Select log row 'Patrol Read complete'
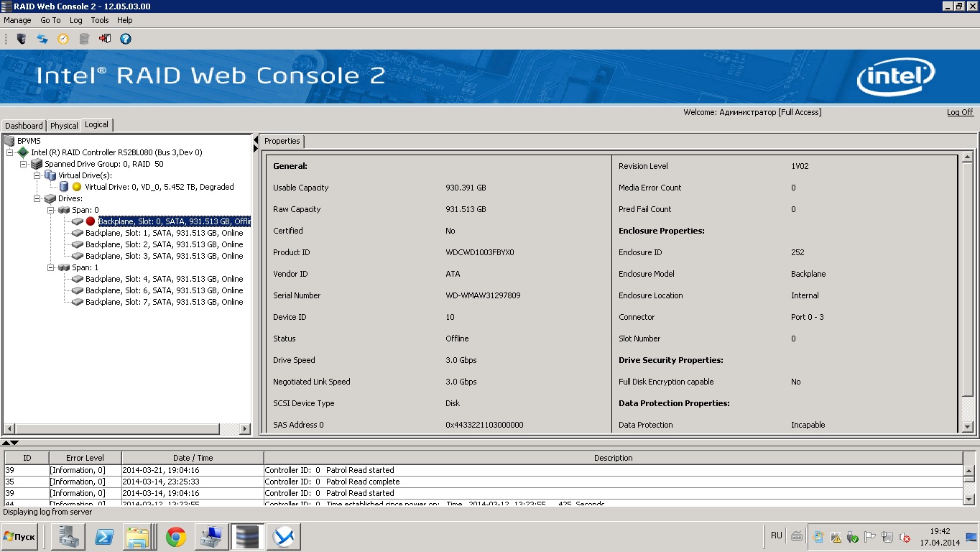This screenshot has width=980, height=552. pyautogui.click(x=484, y=482)
